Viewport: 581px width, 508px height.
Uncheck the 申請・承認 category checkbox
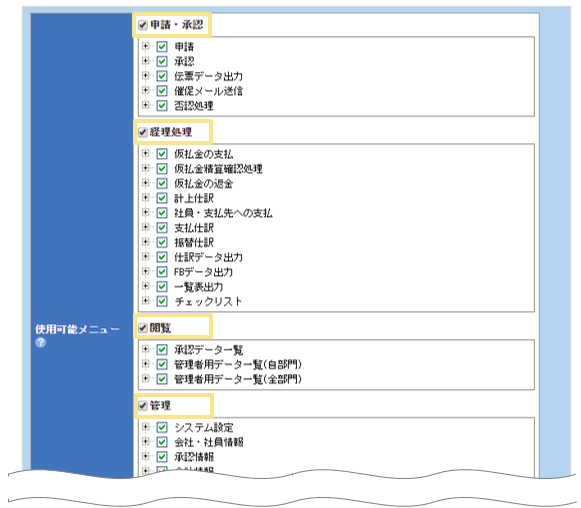coord(143,25)
